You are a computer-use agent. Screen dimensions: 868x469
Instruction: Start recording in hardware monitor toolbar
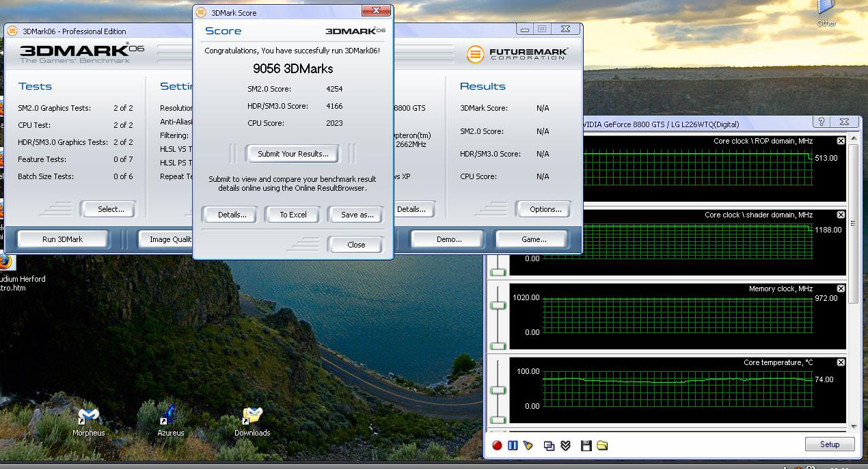coord(497,446)
